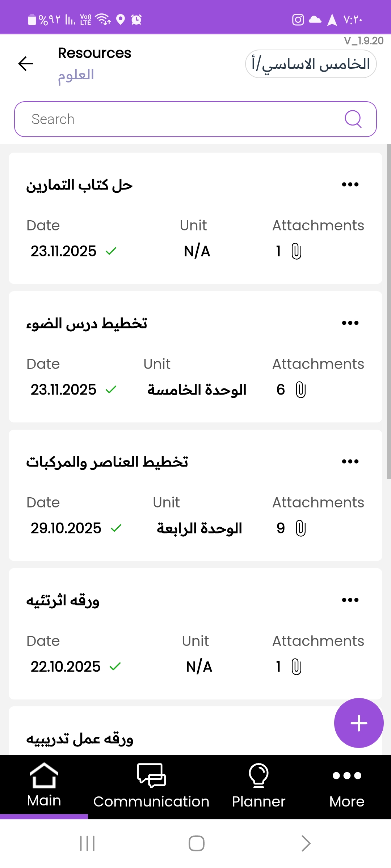Open attachments paperclip for حل كتاب التمارين
This screenshot has height=868, width=391.
coord(296,251)
